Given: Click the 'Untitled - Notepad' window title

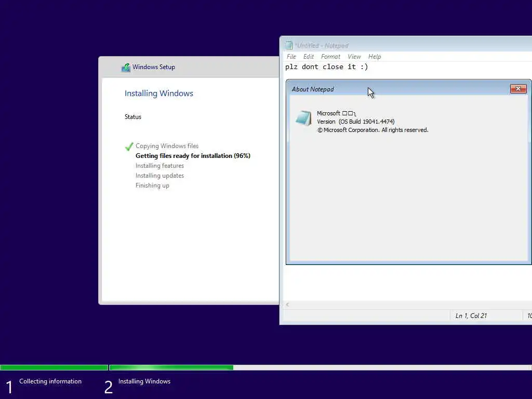Looking at the screenshot, I should click(x=321, y=46).
